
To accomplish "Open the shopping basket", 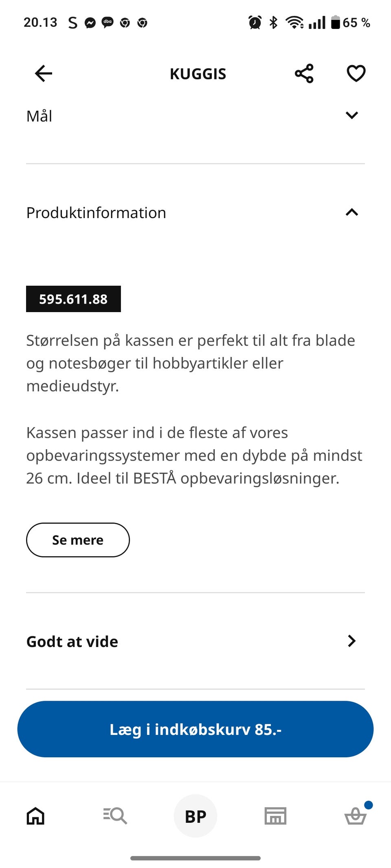I will point(356,816).
